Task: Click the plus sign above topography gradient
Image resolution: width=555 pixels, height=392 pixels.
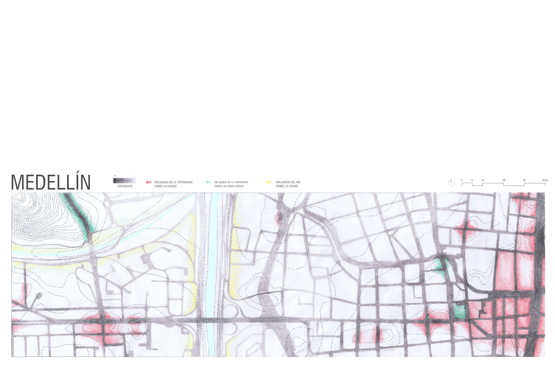Action: click(115, 176)
